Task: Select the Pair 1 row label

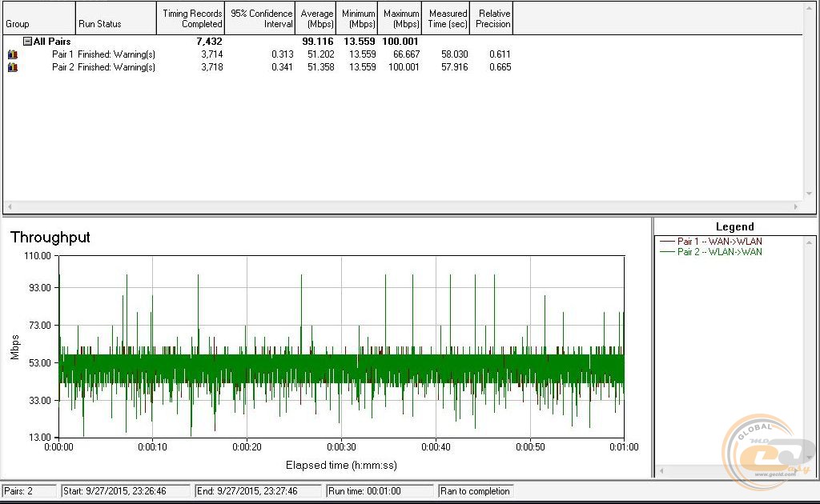Action: 62,54
